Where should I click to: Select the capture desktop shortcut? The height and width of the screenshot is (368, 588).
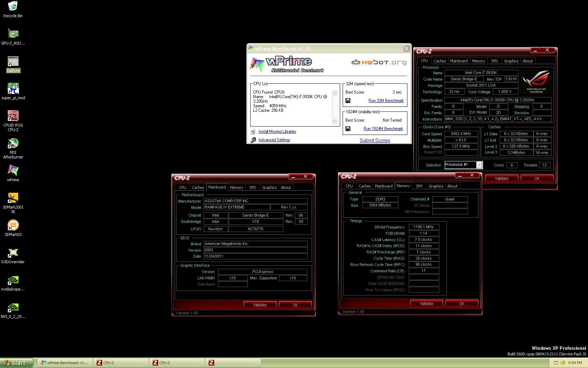(13, 64)
